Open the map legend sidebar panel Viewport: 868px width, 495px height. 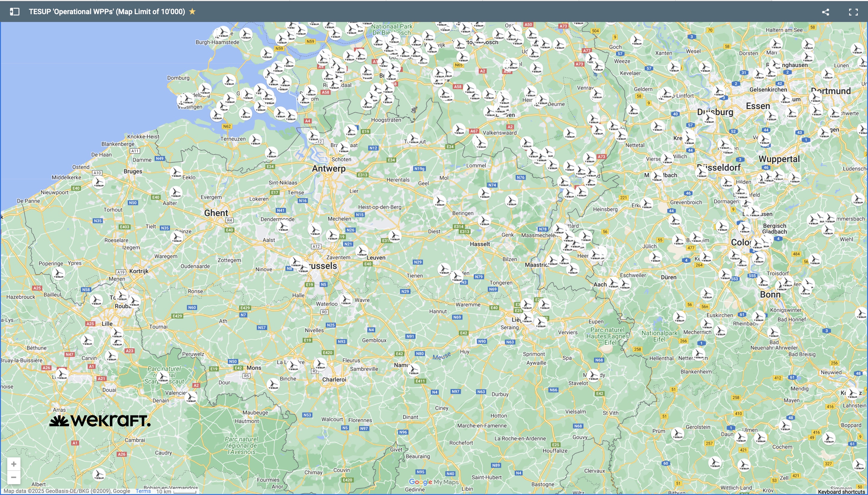[14, 11]
